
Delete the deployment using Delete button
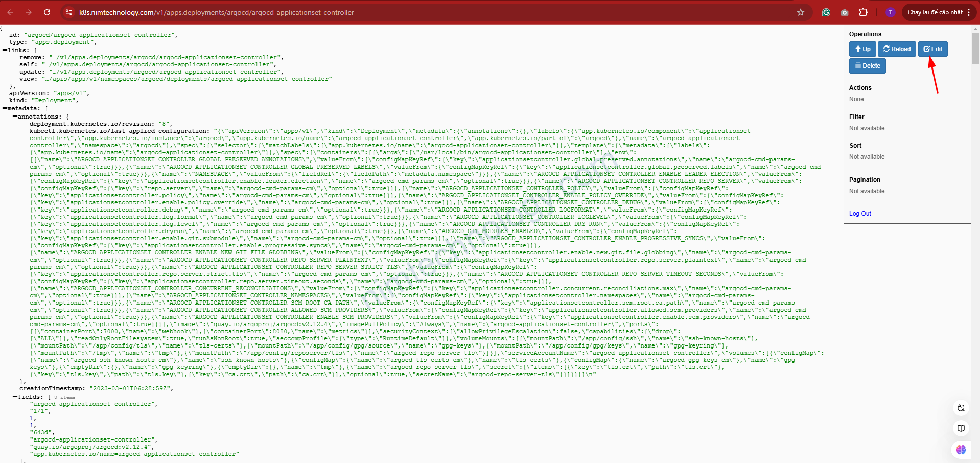tap(867, 66)
